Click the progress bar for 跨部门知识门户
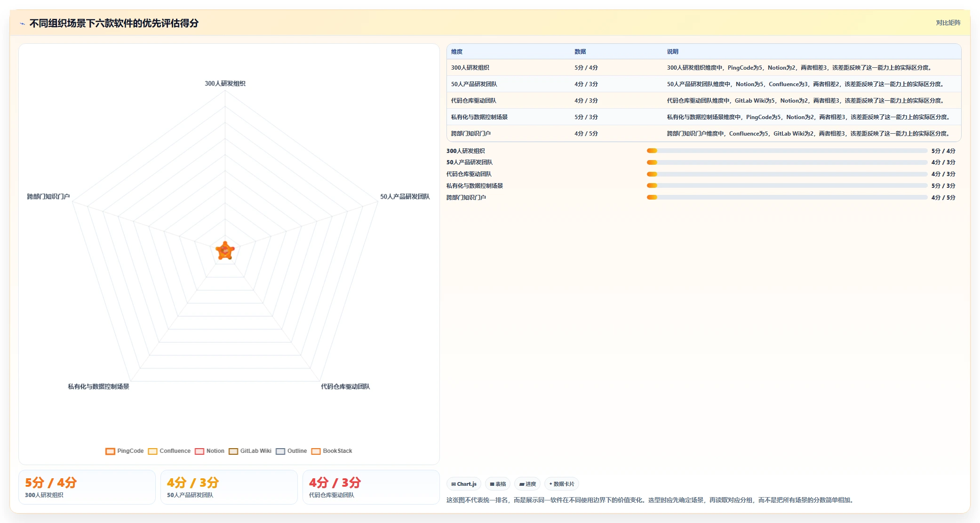Viewport: 980px width, 523px height. [x=787, y=197]
